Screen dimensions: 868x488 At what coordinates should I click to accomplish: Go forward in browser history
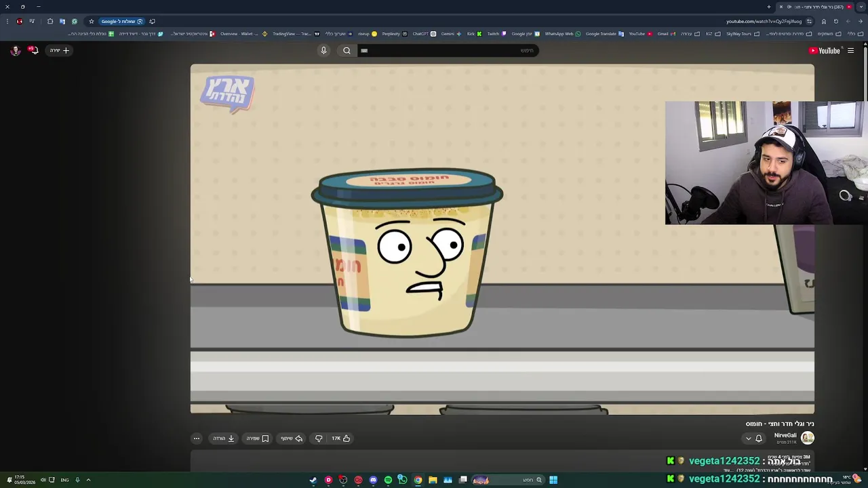coord(848,21)
